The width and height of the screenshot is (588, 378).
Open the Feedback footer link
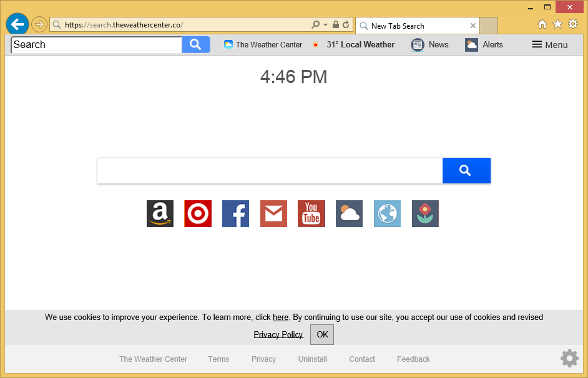[413, 359]
